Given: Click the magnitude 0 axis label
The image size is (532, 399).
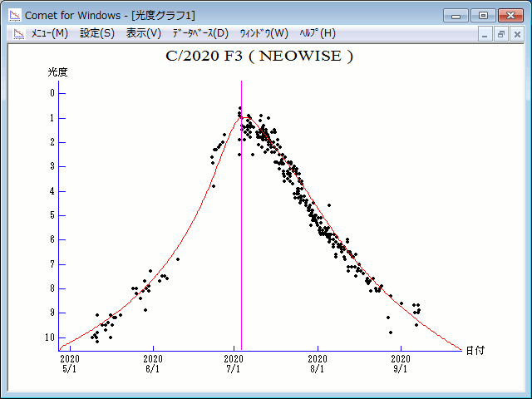Looking at the screenshot, I should tap(52, 93).
